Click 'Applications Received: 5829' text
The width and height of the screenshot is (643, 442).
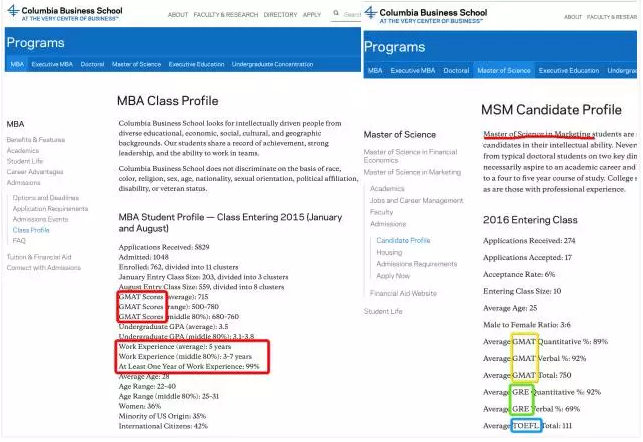[164, 247]
